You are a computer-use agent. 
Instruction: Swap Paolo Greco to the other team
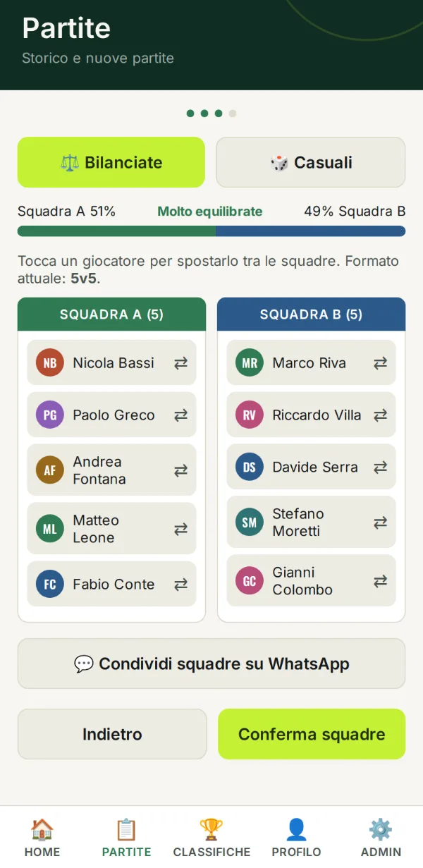pos(181,415)
